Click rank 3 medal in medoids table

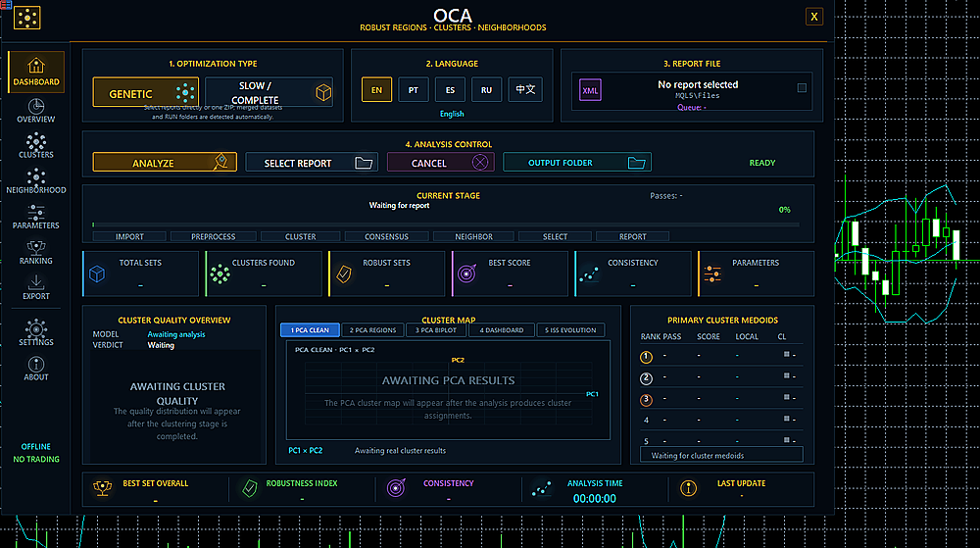pyautogui.click(x=646, y=400)
